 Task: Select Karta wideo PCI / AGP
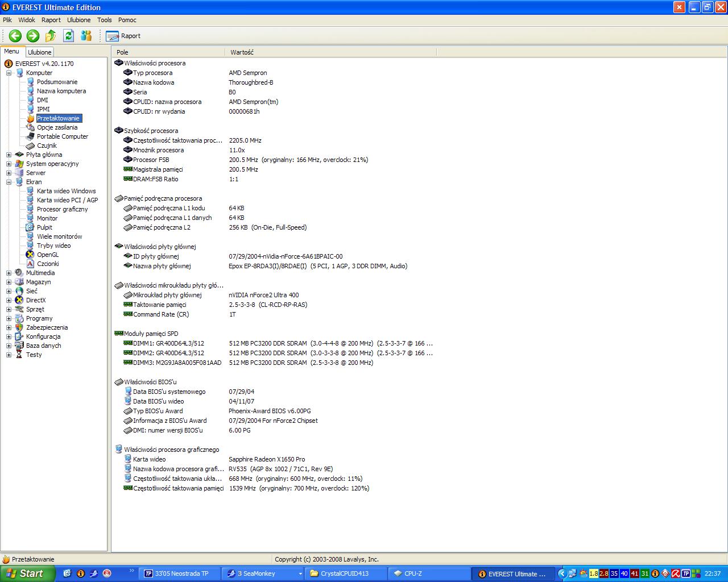tap(67, 200)
